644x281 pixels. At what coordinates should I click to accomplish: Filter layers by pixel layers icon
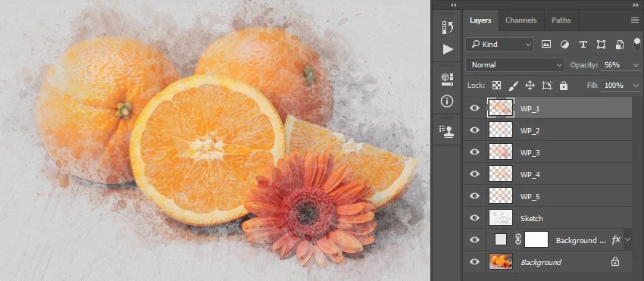tap(546, 45)
